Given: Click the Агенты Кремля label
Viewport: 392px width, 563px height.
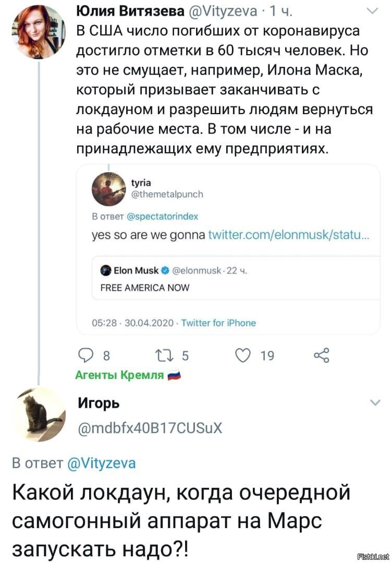Looking at the screenshot, I should click(119, 375).
